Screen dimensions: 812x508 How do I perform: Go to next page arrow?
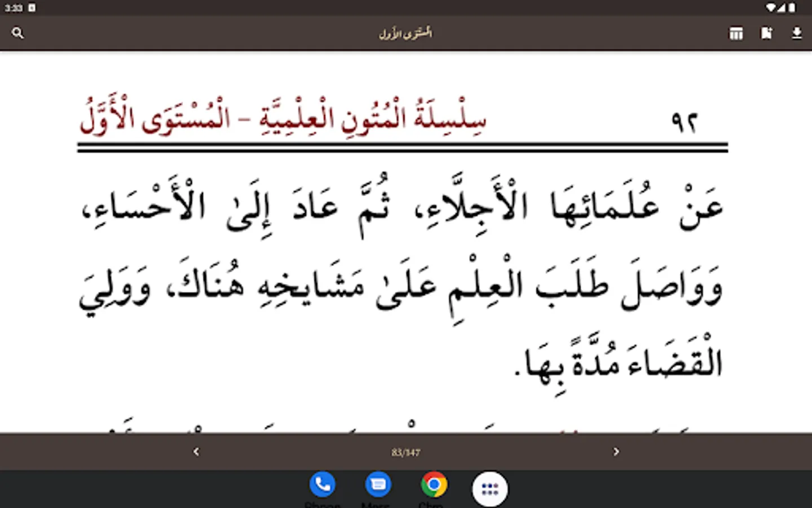coord(616,452)
